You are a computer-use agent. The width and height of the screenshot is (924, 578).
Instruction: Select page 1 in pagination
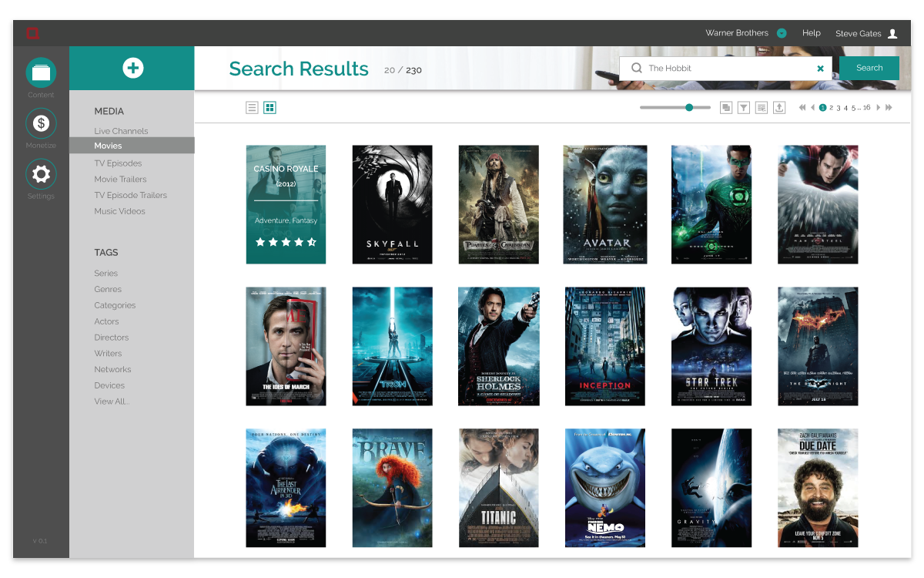pyautogui.click(x=822, y=108)
